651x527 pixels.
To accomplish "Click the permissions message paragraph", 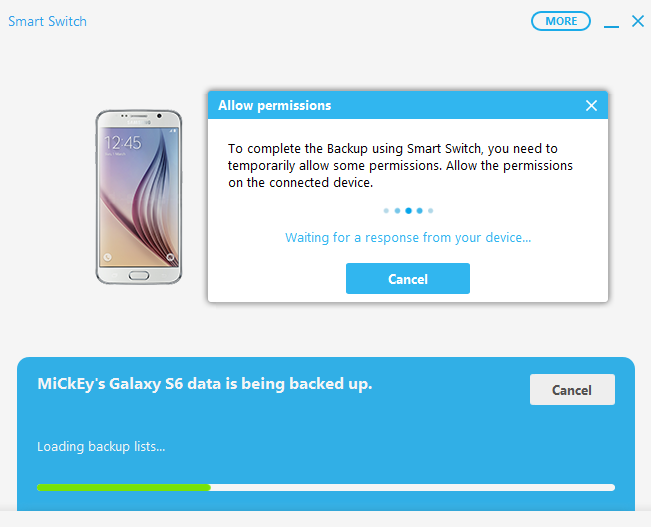I will [400, 165].
